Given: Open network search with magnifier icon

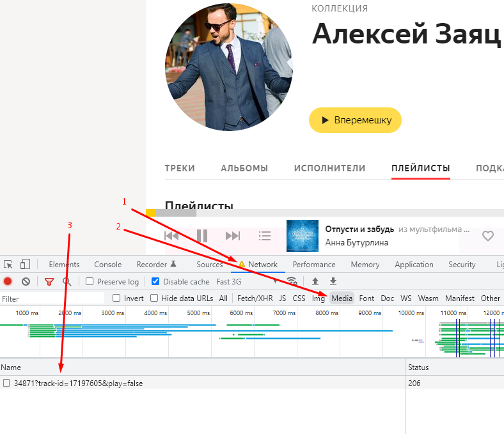Looking at the screenshot, I should (67, 281).
